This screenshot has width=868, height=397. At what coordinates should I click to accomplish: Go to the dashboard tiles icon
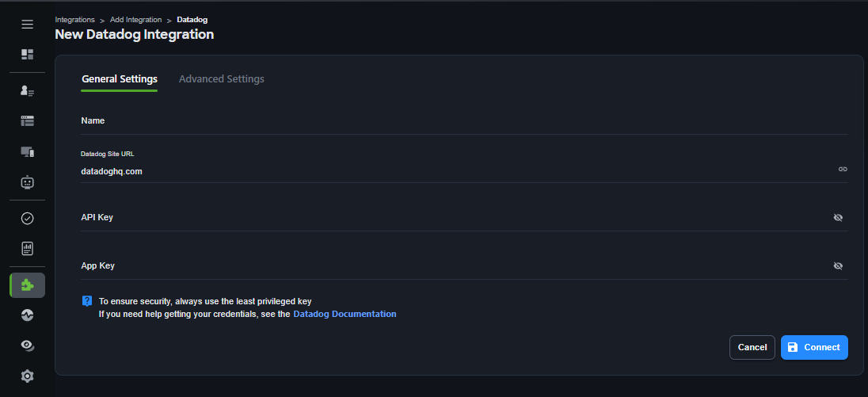(x=27, y=55)
